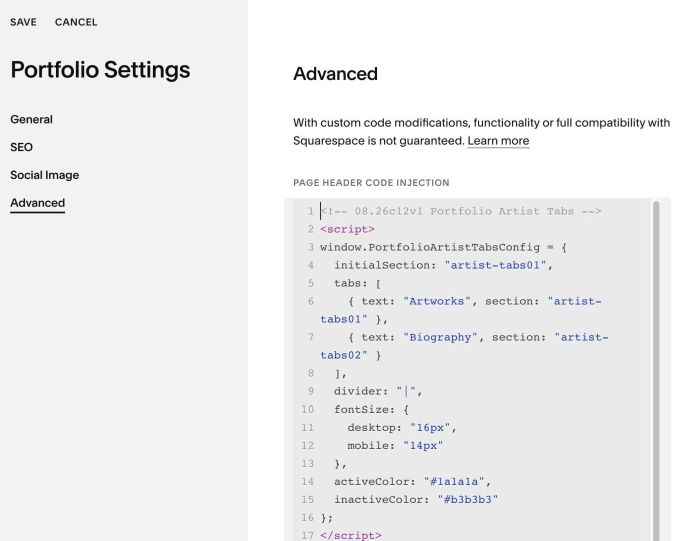Viewport: 700px width, 541px height.
Task: Place cursor on the HTML comment line
Action: pyautogui.click(x=461, y=211)
